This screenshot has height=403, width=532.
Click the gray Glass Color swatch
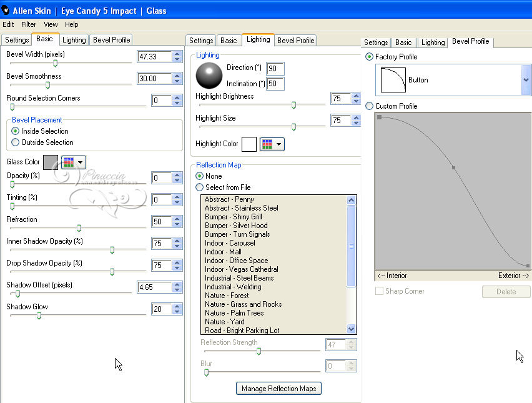[51, 162]
